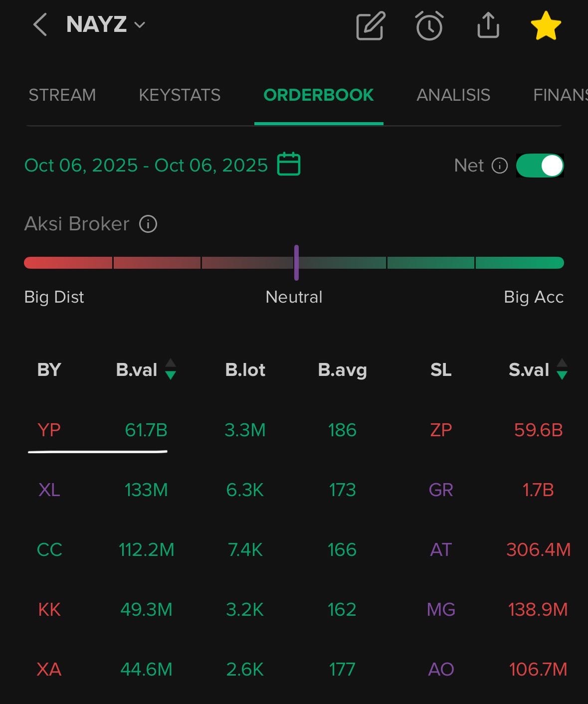The height and width of the screenshot is (704, 588).
Task: Sort by B.val column arrows
Action: [171, 369]
